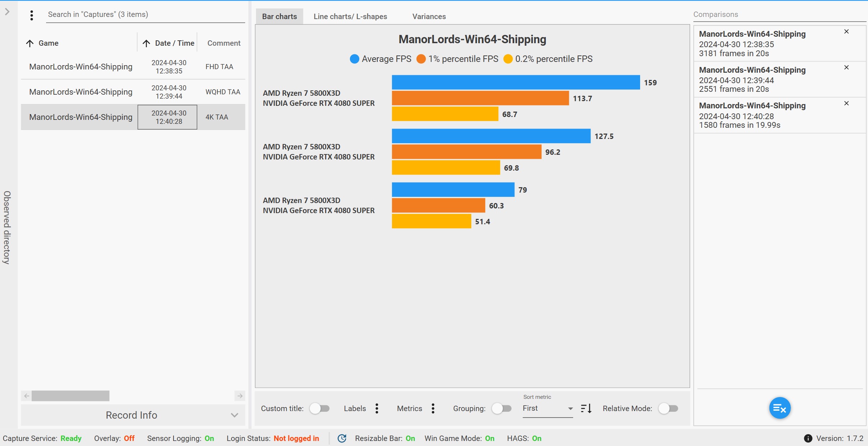The width and height of the screenshot is (868, 446).
Task: Click the Capture Service Ready status
Action: (42, 438)
